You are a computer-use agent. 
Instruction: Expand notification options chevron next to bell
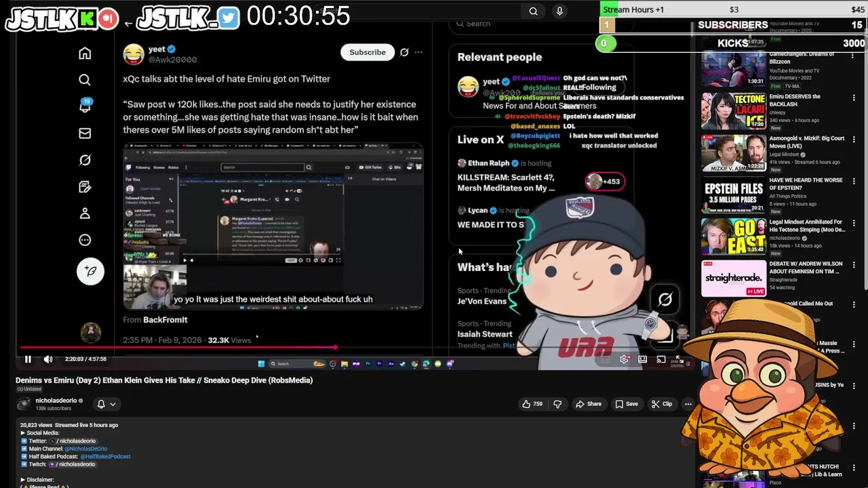click(113, 404)
